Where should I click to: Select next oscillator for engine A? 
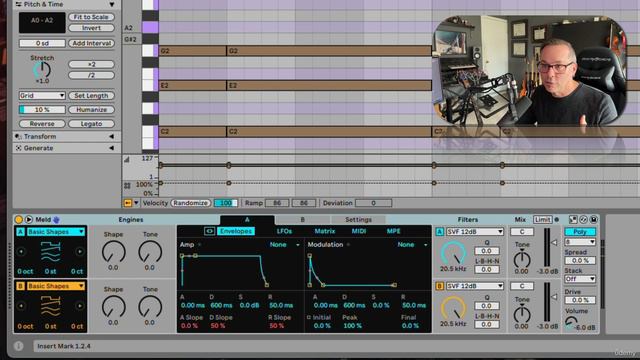80,251
